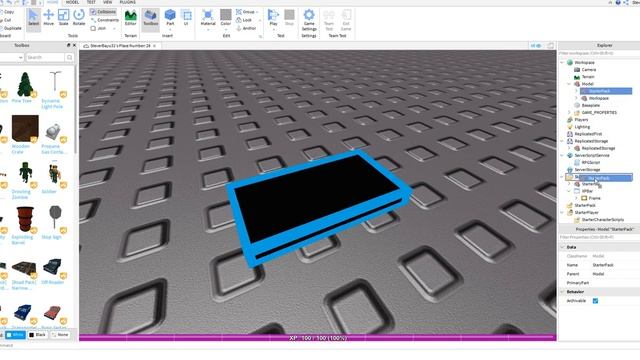This screenshot has height=360, width=640.
Task: Click the Constraints option
Action: 105,20
